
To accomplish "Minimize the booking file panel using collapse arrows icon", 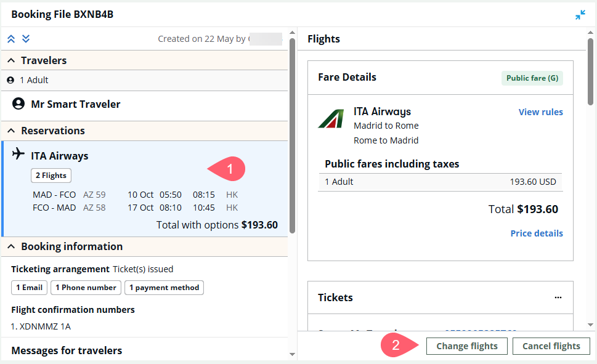I will point(580,15).
